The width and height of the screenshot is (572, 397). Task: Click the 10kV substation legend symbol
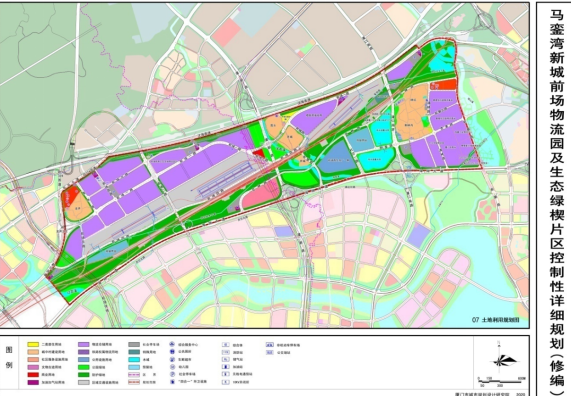point(226,382)
